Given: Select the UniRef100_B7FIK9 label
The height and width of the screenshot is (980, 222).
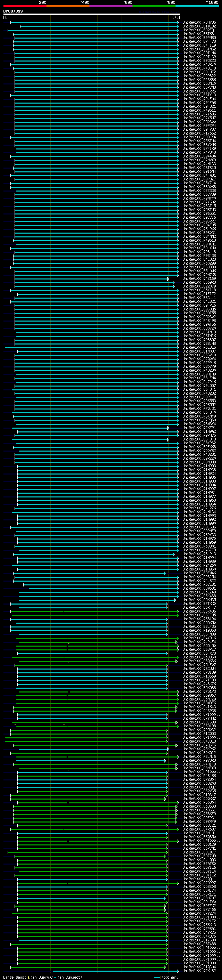Looking at the screenshot, I should click(x=199, y=149).
